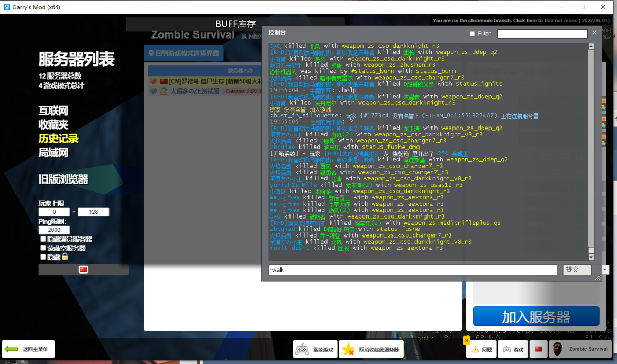Click 继续游戏 resume game button
The width and height of the screenshot is (617, 364).
(315, 349)
